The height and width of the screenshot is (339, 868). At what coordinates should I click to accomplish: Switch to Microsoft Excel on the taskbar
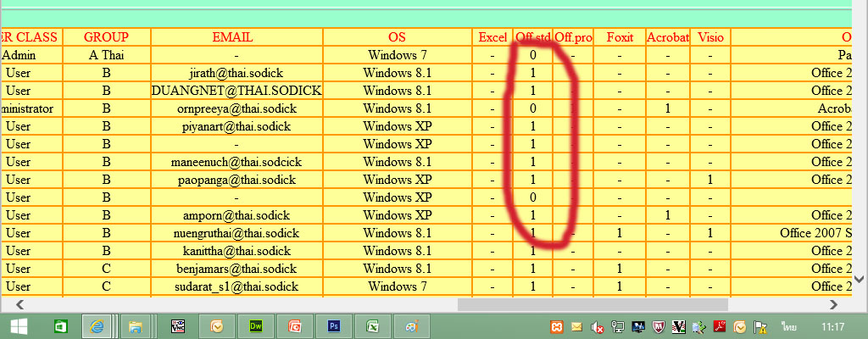coord(374,326)
